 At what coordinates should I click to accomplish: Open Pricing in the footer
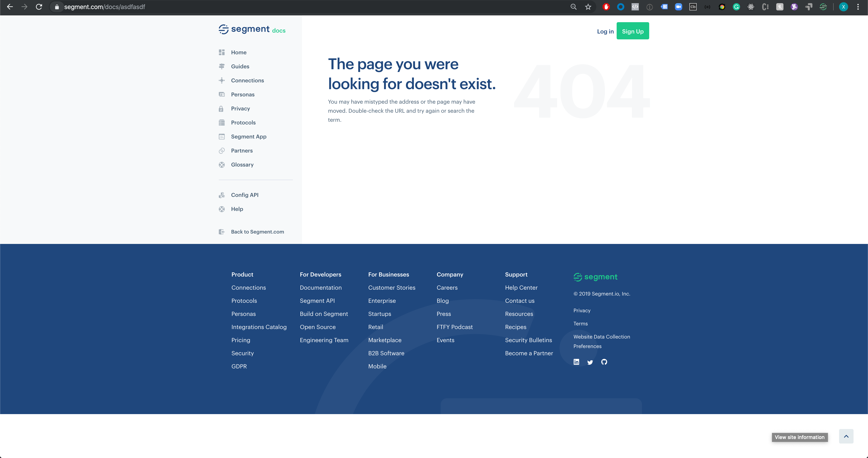point(241,340)
